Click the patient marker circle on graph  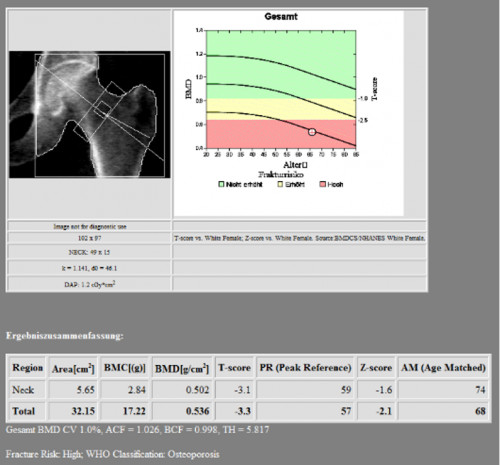tap(312, 132)
